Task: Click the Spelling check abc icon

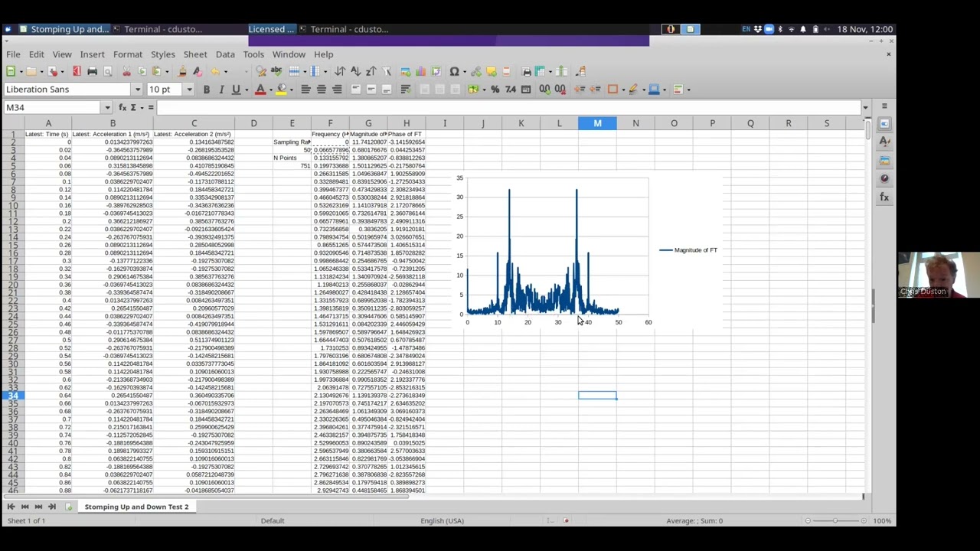Action: click(x=276, y=71)
